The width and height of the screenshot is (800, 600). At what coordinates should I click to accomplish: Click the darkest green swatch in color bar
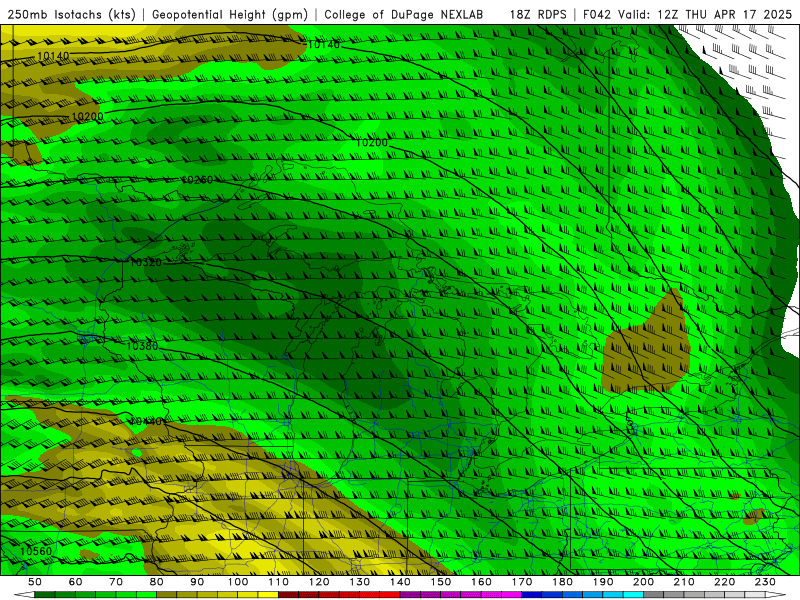point(45,595)
